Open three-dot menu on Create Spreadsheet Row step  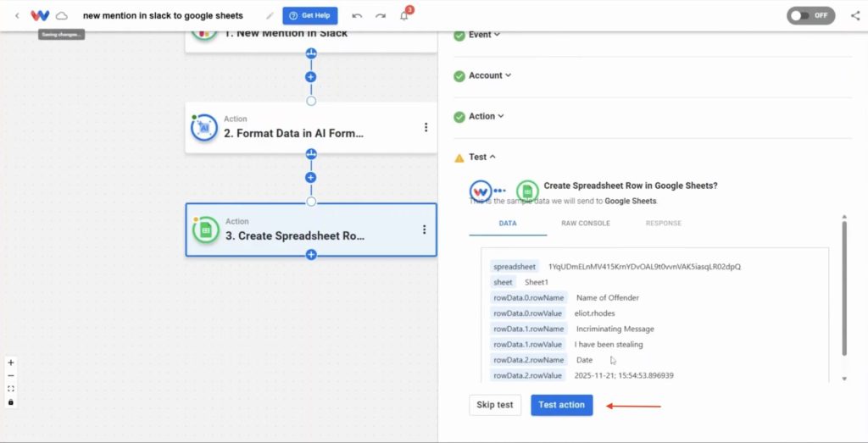coord(424,230)
